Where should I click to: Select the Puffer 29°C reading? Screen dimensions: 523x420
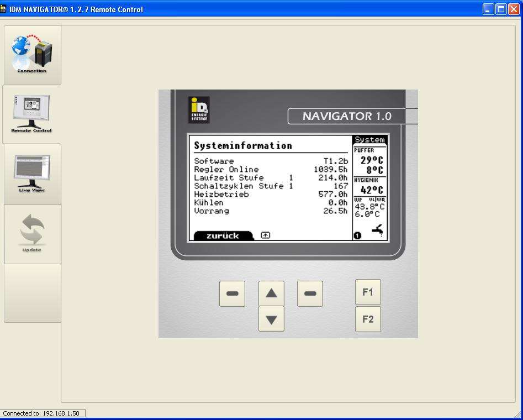tap(372, 160)
